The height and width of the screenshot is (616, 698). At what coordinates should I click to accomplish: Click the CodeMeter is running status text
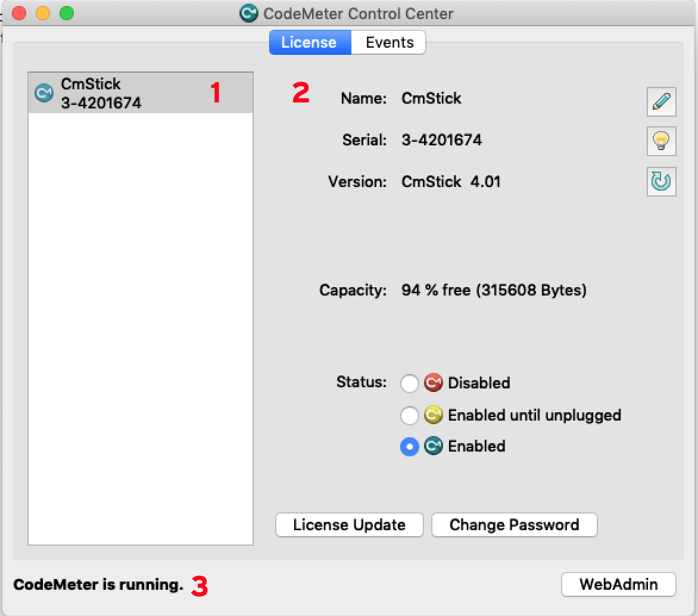tap(98, 584)
